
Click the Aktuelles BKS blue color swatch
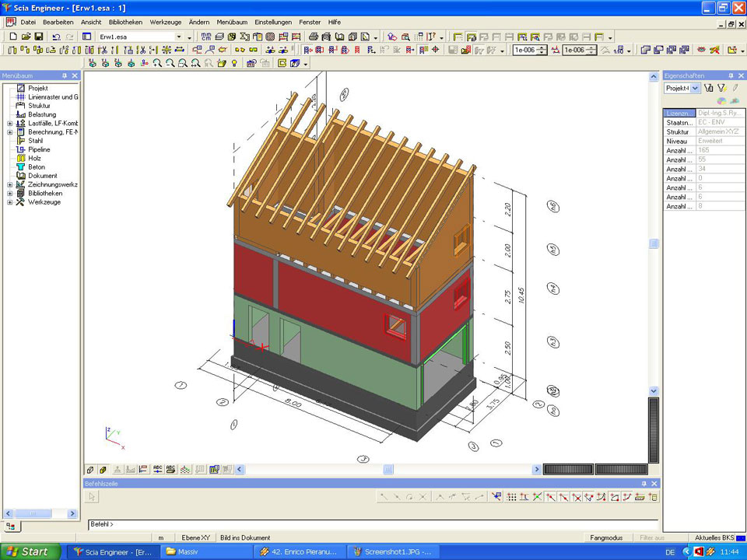739,537
